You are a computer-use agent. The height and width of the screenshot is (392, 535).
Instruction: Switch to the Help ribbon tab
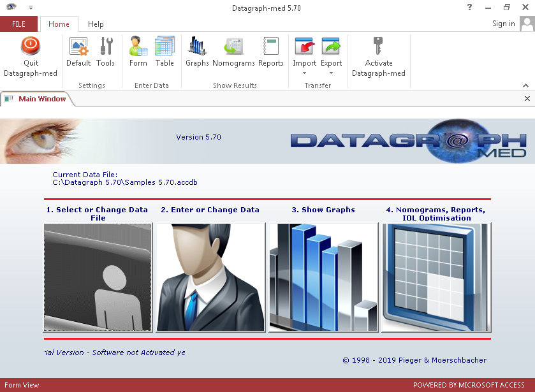click(x=96, y=24)
